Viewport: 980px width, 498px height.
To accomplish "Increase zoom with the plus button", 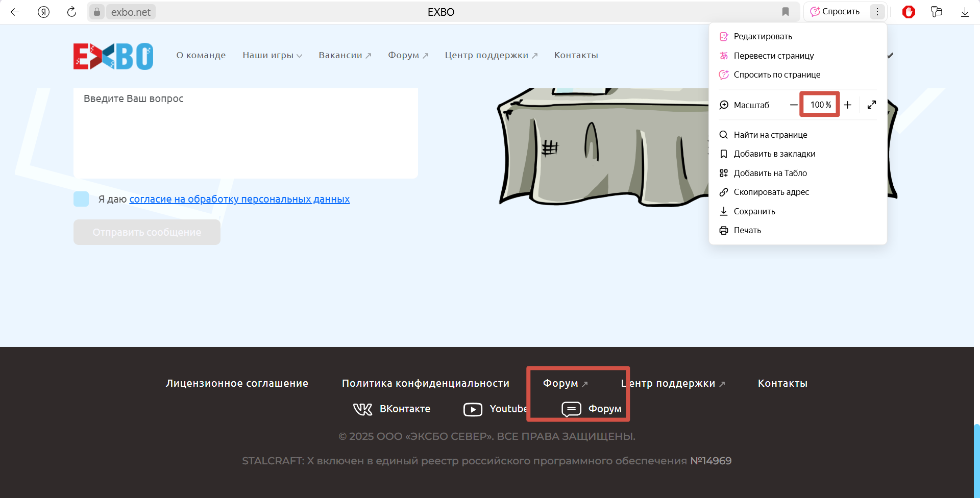I will coord(847,105).
